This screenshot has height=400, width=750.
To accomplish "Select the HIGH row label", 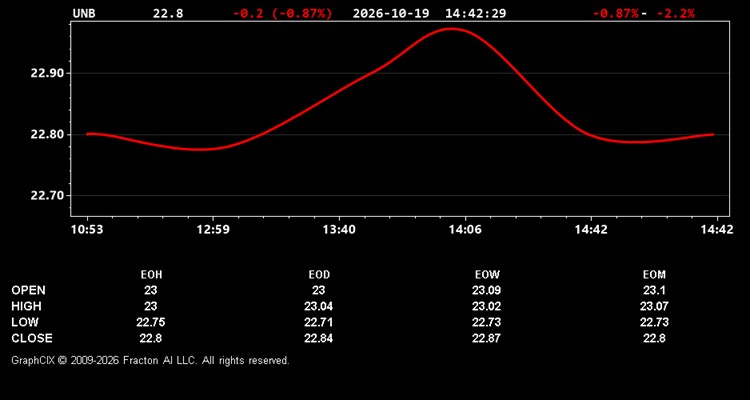I will (x=26, y=306).
